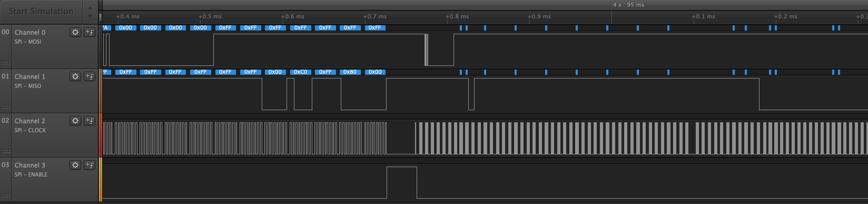Click the +0.6 ms time ruler label

pos(293,16)
